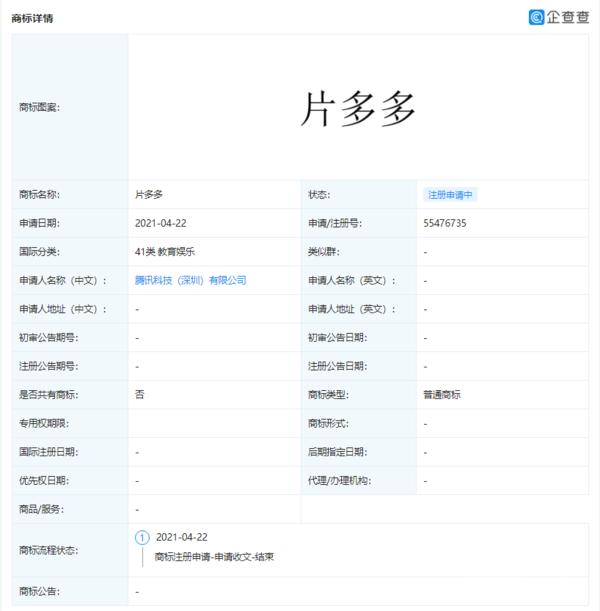Click the 国际分类 label

[x=39, y=252]
